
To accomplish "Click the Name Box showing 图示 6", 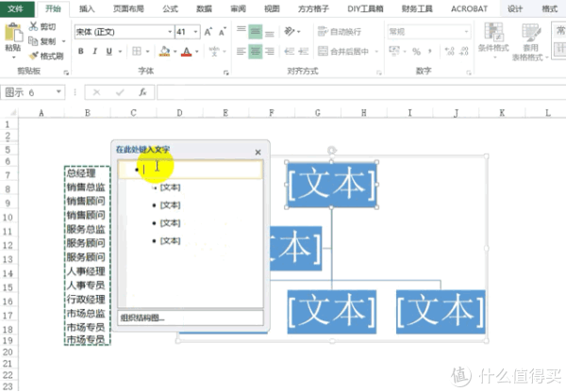I will (x=32, y=92).
